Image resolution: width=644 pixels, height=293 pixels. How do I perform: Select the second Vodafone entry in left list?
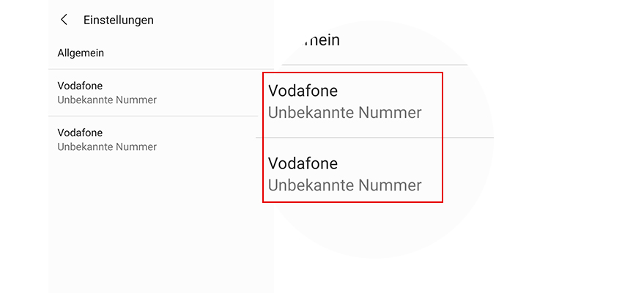coord(80,133)
